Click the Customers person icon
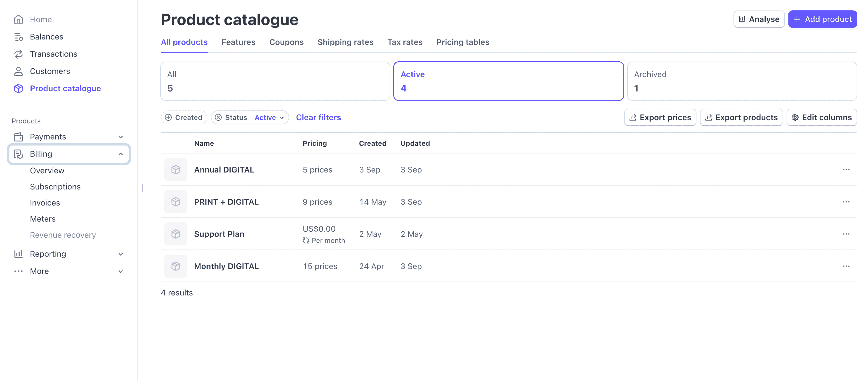 (x=19, y=71)
